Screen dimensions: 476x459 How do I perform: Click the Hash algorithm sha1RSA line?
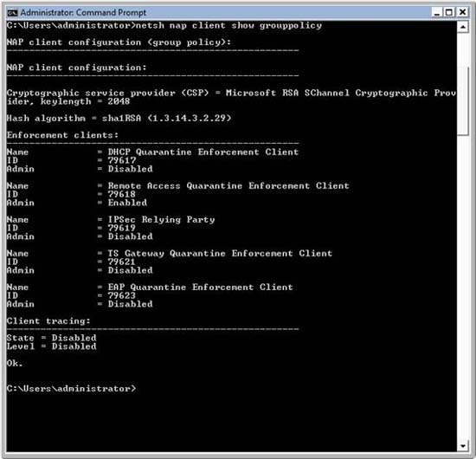[x=119, y=118]
